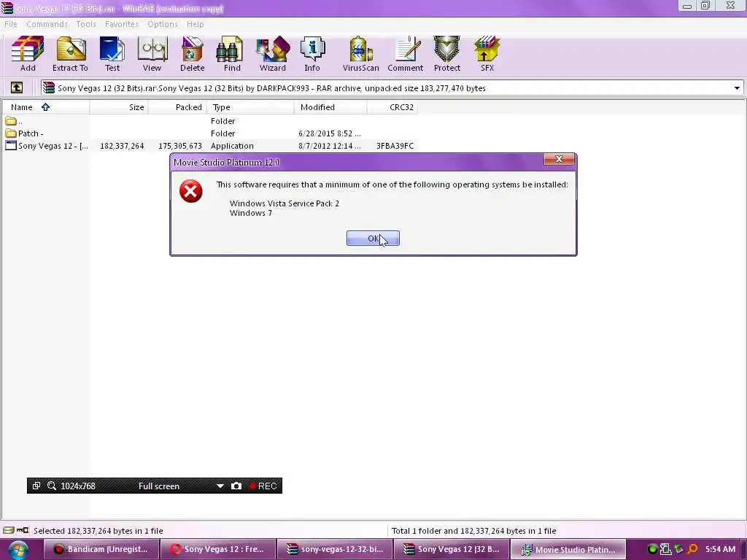Open the Help menu
Viewport: 747px width, 560px height.
196,24
